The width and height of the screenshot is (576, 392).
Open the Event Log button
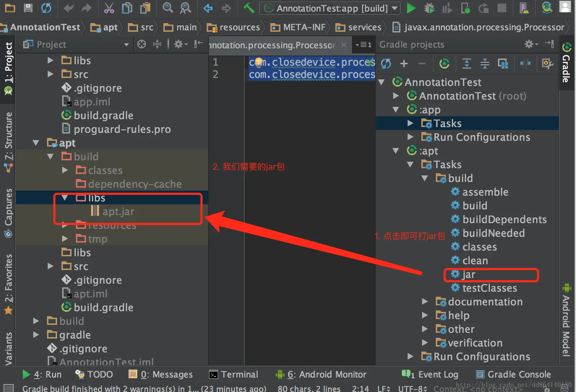click(x=430, y=374)
